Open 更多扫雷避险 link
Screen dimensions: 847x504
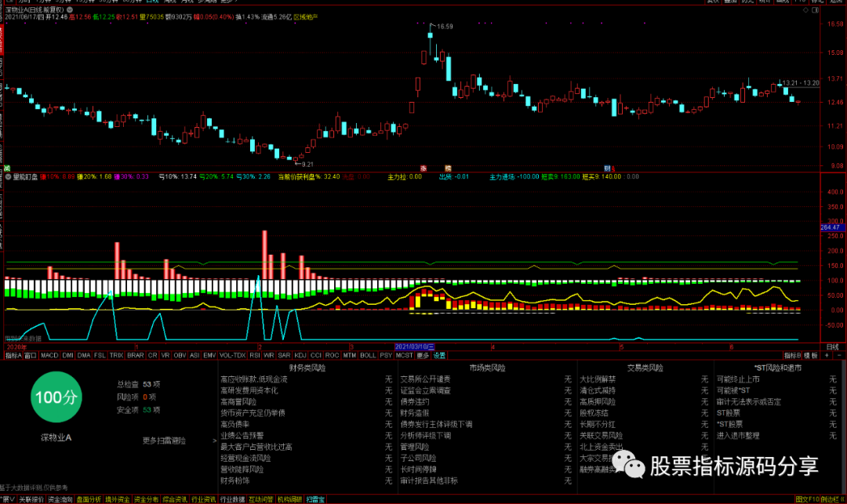tap(164, 441)
